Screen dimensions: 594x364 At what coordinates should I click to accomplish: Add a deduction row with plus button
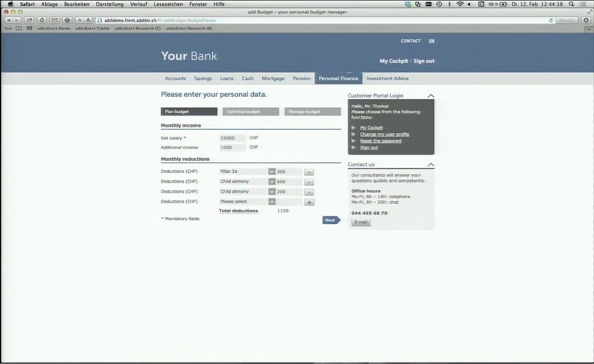[308, 202]
